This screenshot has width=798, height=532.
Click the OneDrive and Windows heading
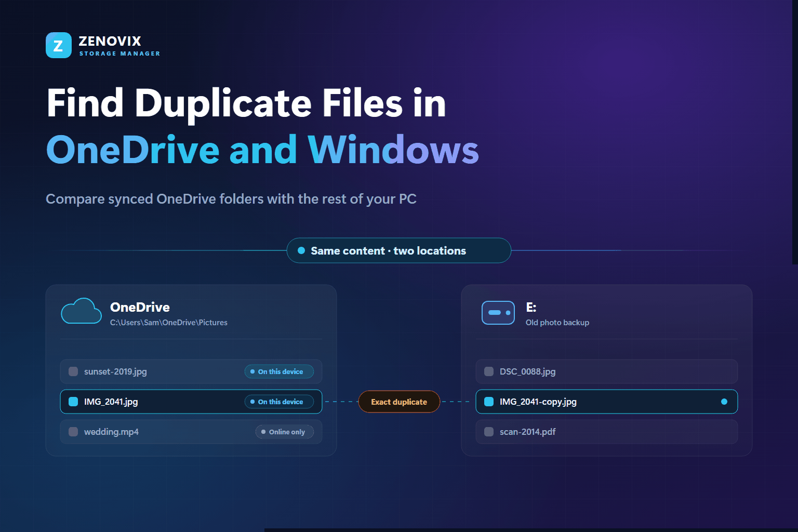pos(262,150)
